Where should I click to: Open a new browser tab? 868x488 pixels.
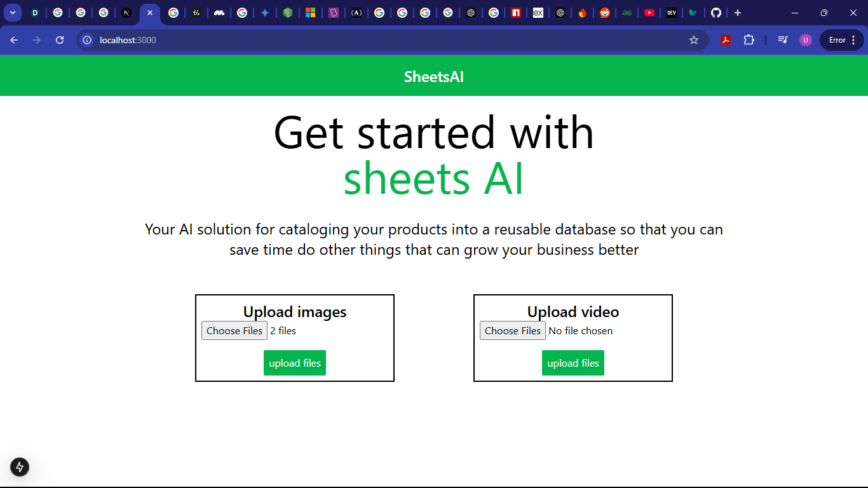coord(738,13)
